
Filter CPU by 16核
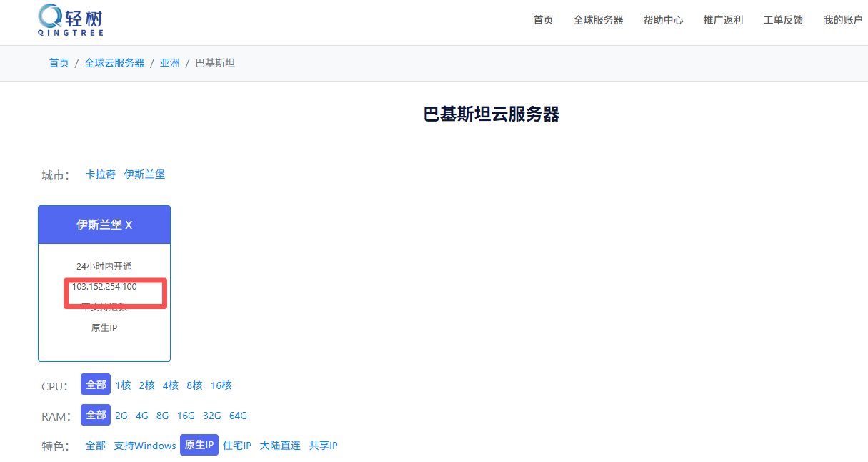pos(221,385)
